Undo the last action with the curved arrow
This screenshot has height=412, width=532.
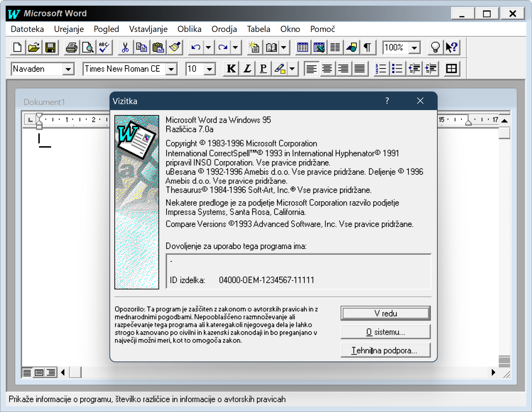pos(196,48)
